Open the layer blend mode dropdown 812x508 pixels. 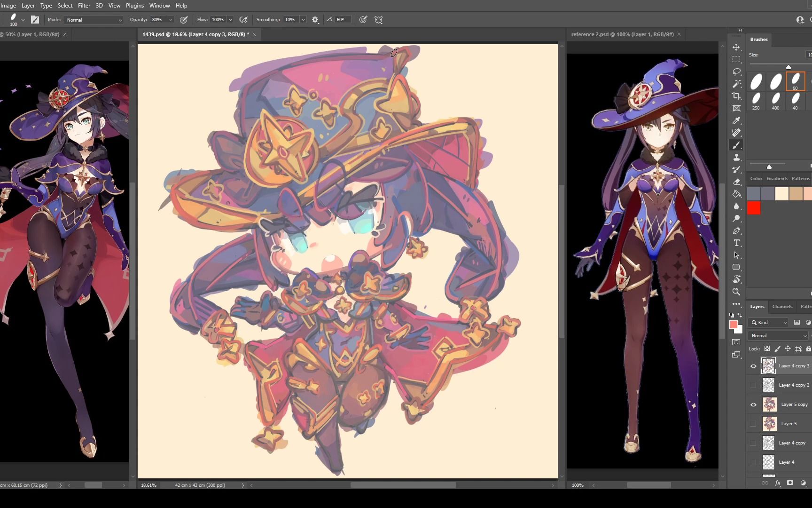tap(778, 335)
